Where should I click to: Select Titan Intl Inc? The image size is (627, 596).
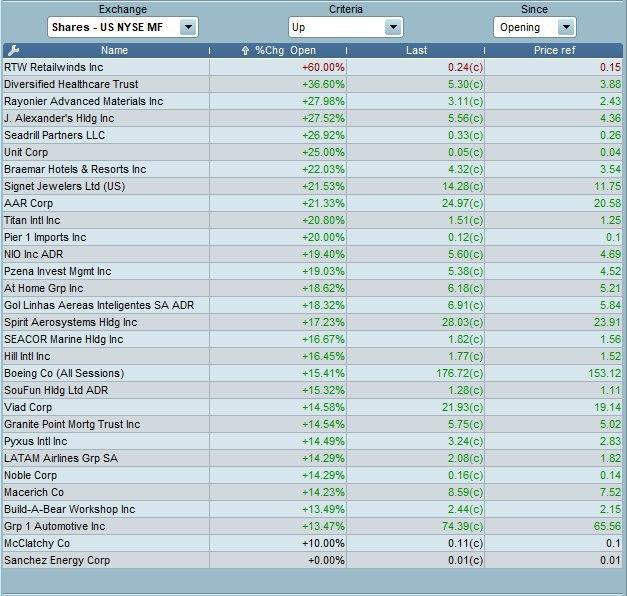click(32, 220)
